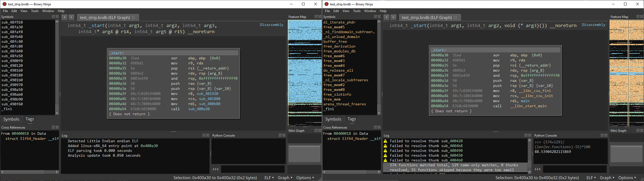Click the left Python Console input field
644x181 pixels.
pyautogui.click(x=252, y=169)
